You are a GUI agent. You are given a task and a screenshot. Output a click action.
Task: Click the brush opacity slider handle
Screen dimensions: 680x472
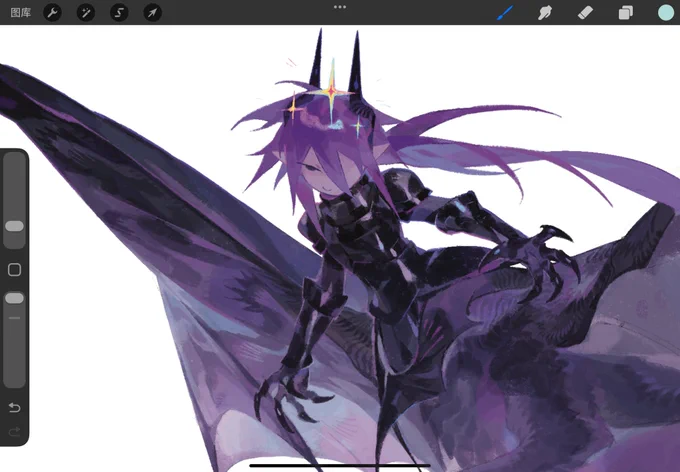click(x=14, y=298)
